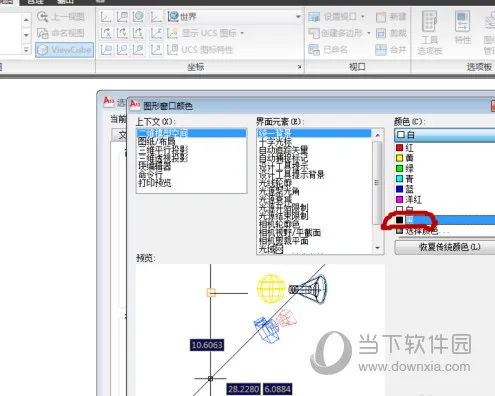Choose 黑 black color option
This screenshot has height=396, width=495.
click(445, 220)
